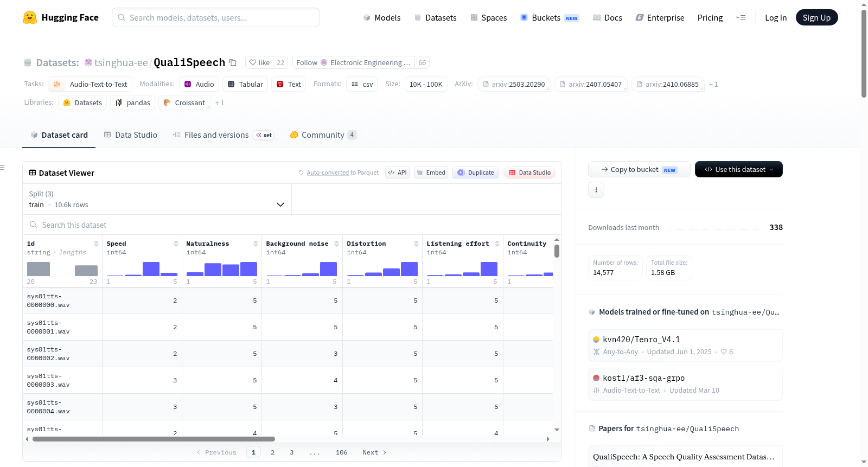Click the Log In link

[x=776, y=17]
